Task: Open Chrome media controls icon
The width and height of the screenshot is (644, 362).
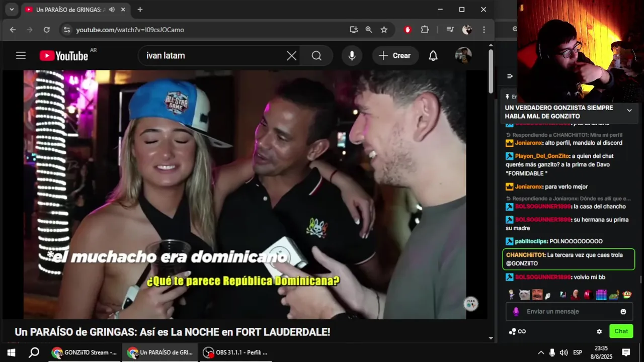Action: pyautogui.click(x=450, y=30)
